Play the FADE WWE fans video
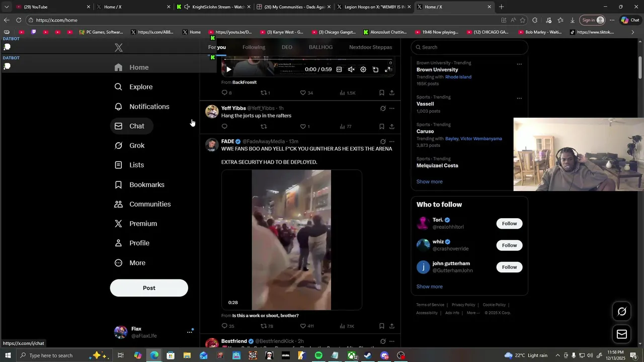644x362 pixels. (x=291, y=240)
